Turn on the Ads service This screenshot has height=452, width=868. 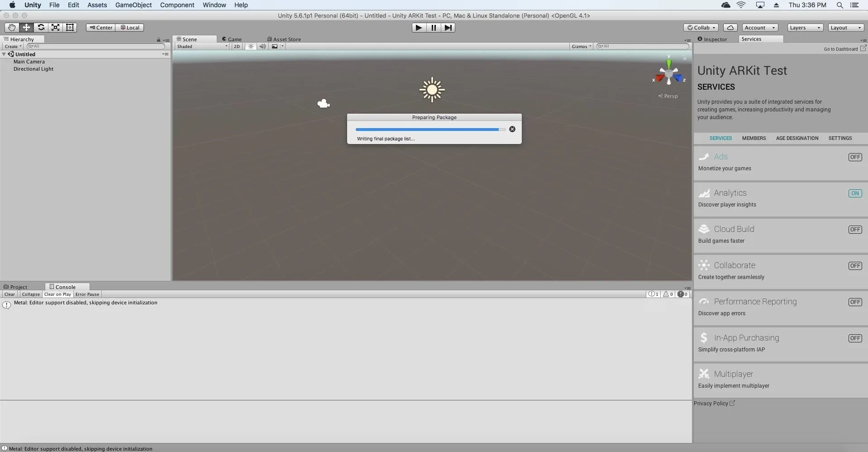pos(855,157)
